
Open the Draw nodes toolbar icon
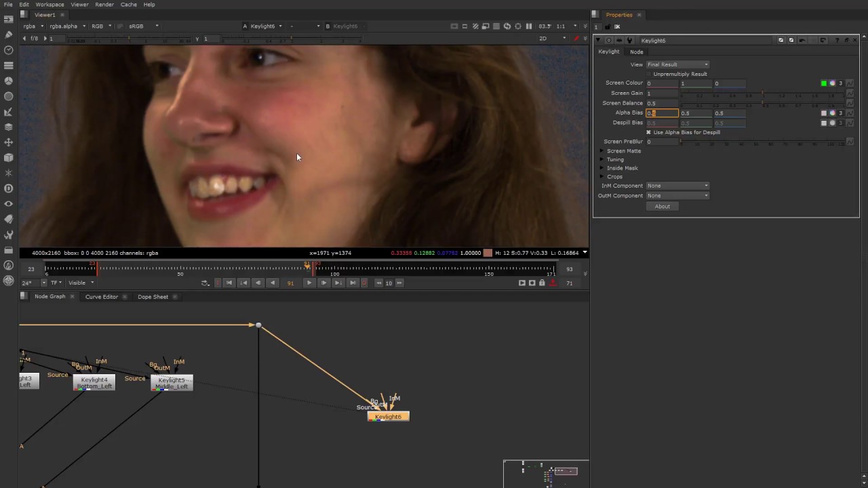8,35
